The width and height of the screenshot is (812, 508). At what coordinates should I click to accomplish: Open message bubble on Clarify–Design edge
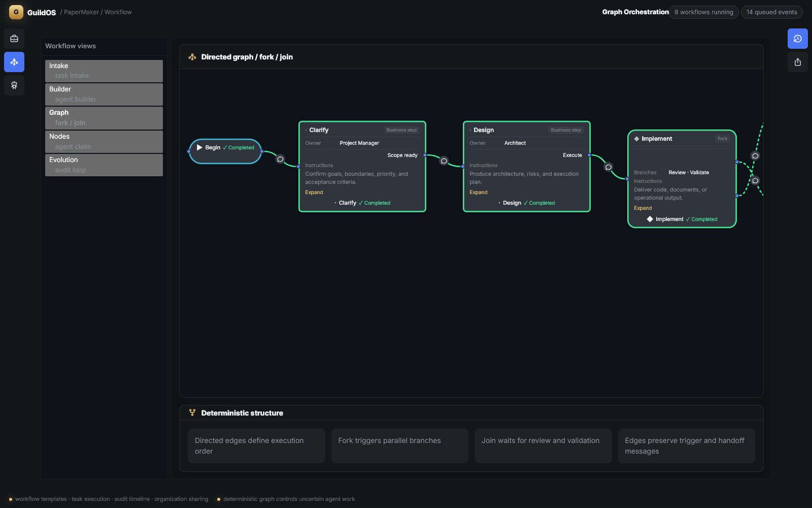444,161
